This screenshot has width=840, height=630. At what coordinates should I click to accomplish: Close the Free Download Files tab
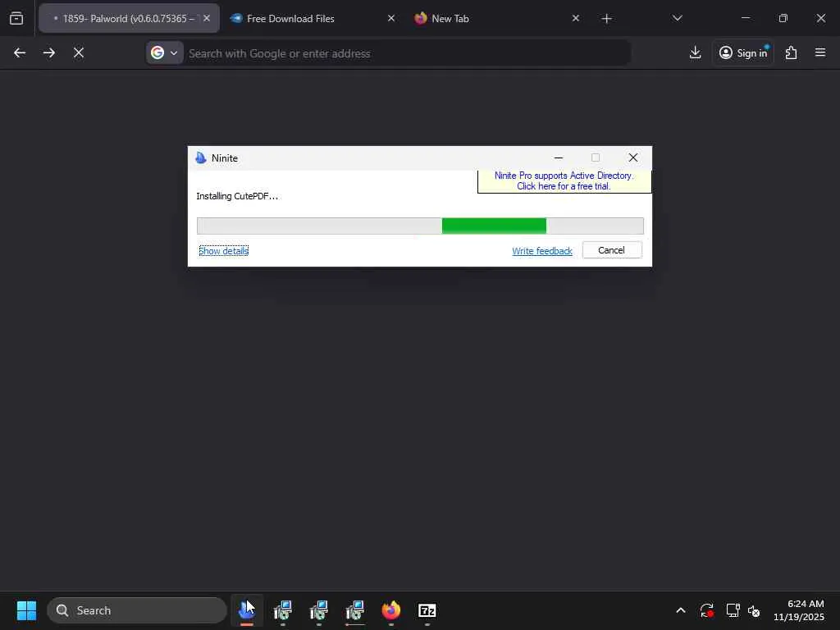tap(391, 18)
